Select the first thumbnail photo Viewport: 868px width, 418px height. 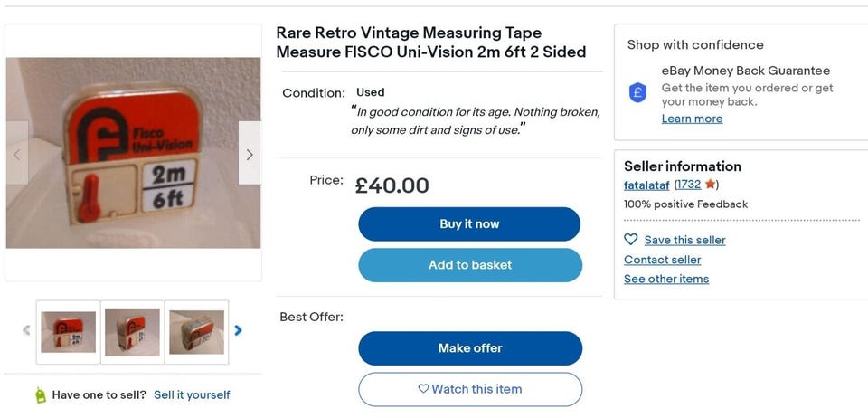69,332
